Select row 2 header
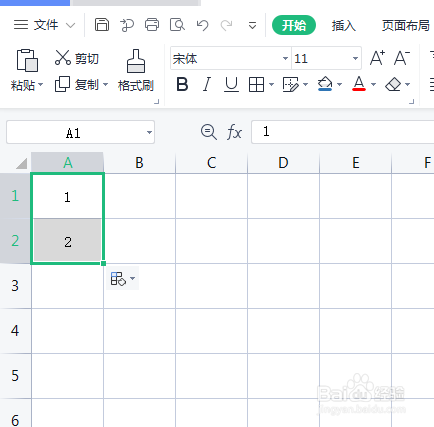 pyautogui.click(x=15, y=241)
